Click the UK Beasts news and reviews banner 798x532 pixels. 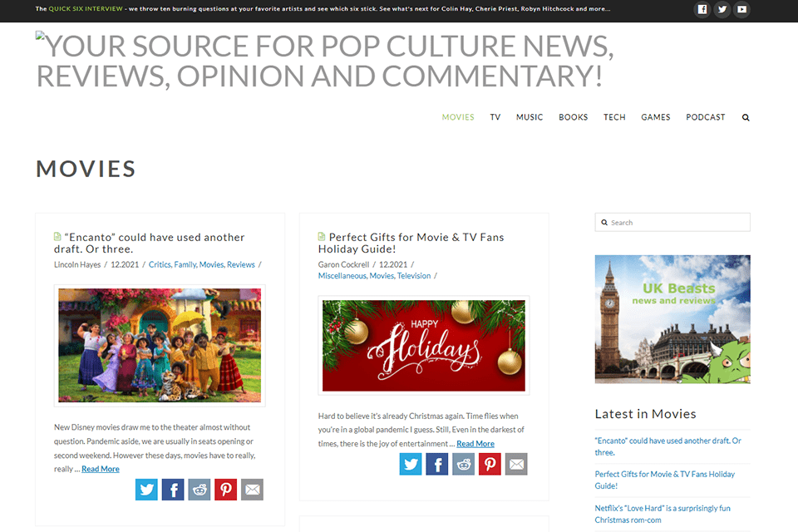pos(672,319)
